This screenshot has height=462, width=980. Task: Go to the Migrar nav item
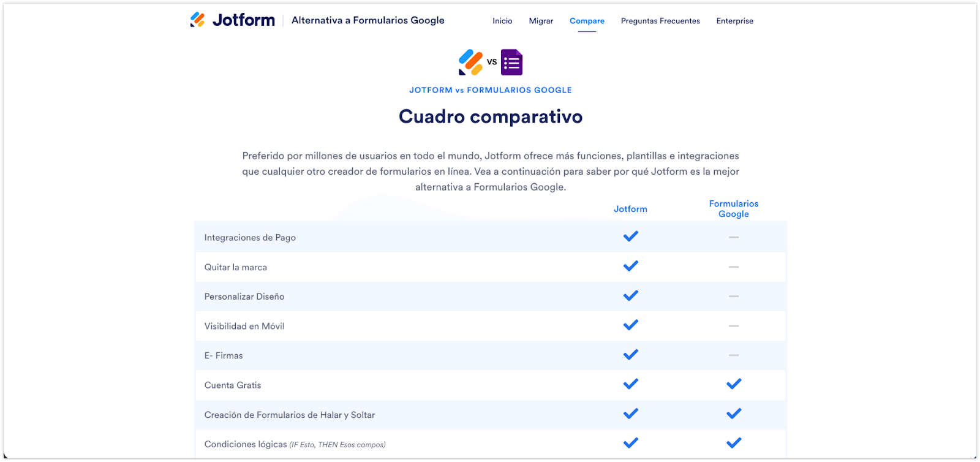coord(541,21)
